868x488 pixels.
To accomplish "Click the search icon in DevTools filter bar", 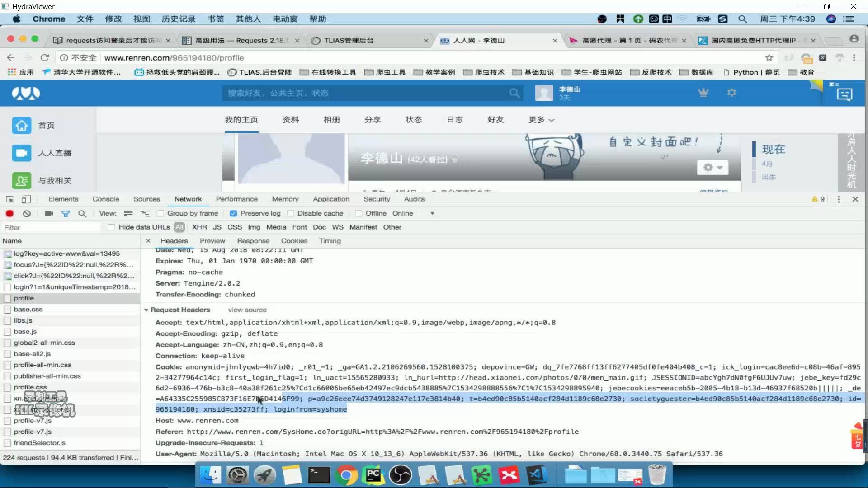I will (x=82, y=213).
